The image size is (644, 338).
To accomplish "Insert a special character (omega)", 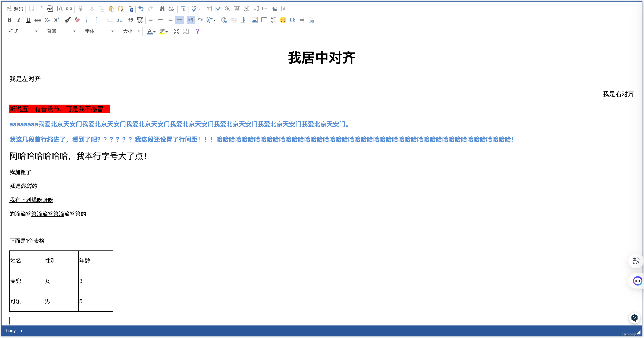I will tap(292, 20).
